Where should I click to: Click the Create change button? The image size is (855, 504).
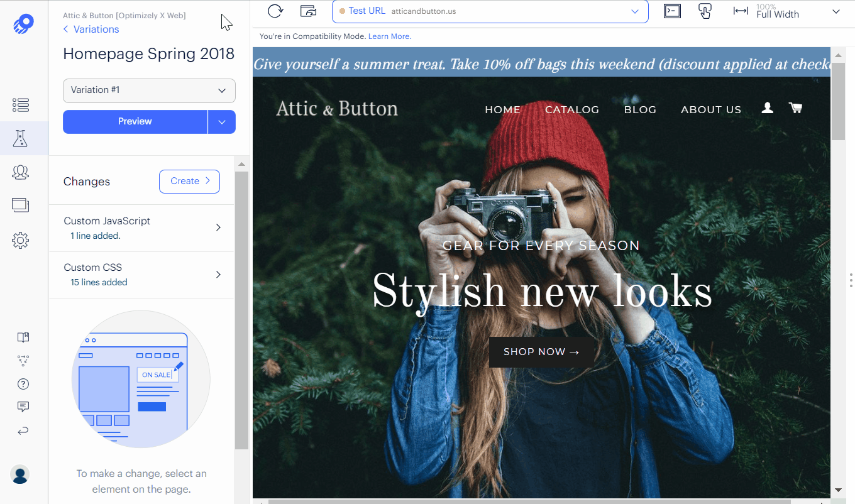click(x=189, y=181)
